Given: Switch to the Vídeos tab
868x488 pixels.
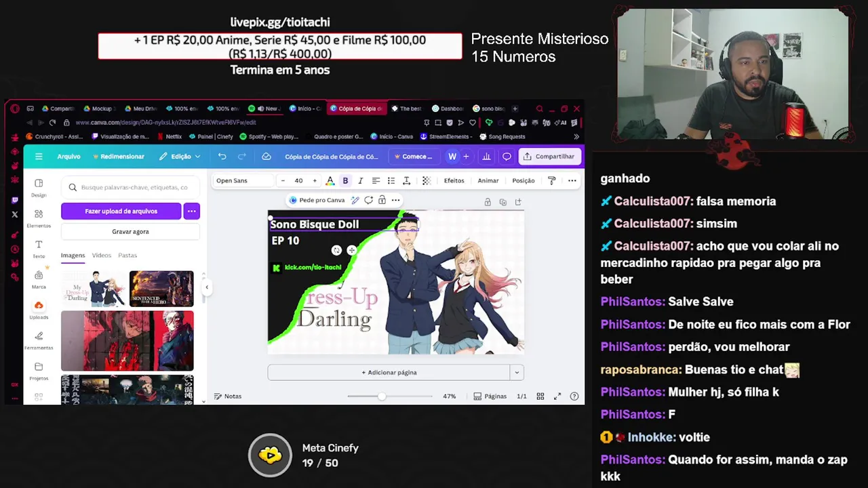Looking at the screenshot, I should coord(102,256).
